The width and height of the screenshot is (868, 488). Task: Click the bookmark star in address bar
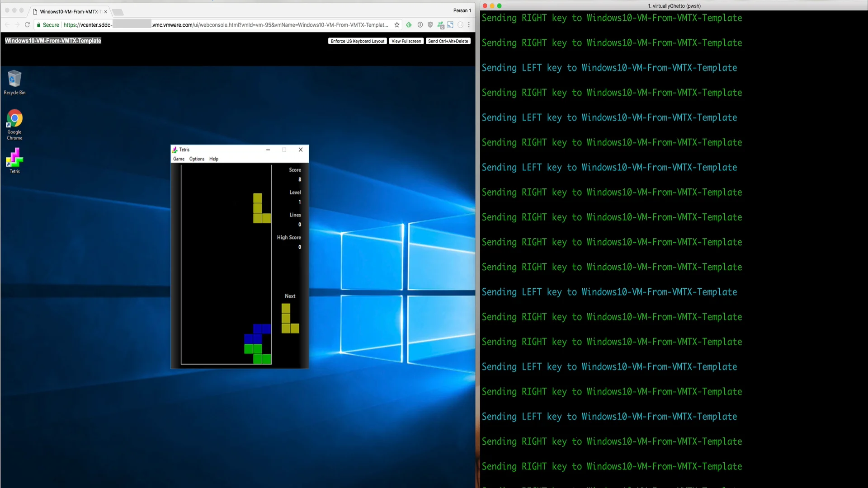[x=397, y=25]
